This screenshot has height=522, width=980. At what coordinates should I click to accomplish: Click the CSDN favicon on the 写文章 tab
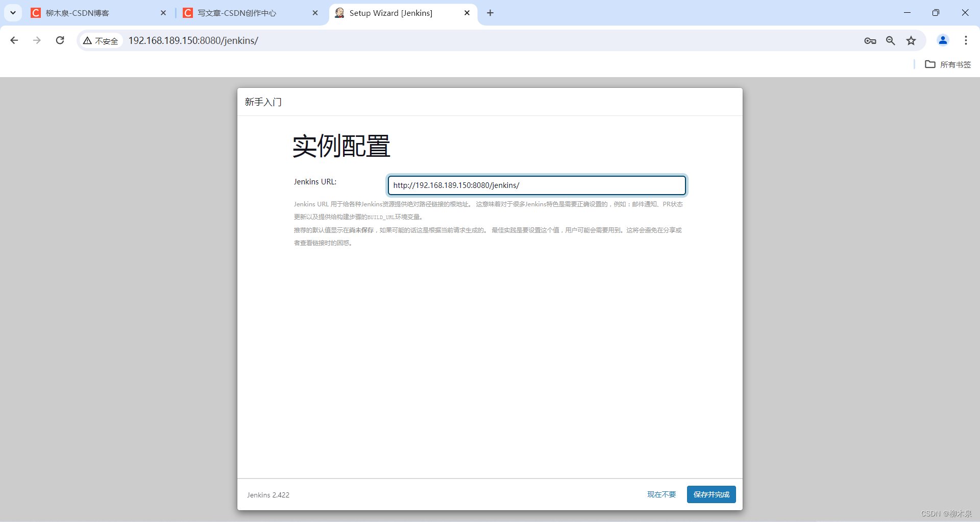pyautogui.click(x=188, y=13)
